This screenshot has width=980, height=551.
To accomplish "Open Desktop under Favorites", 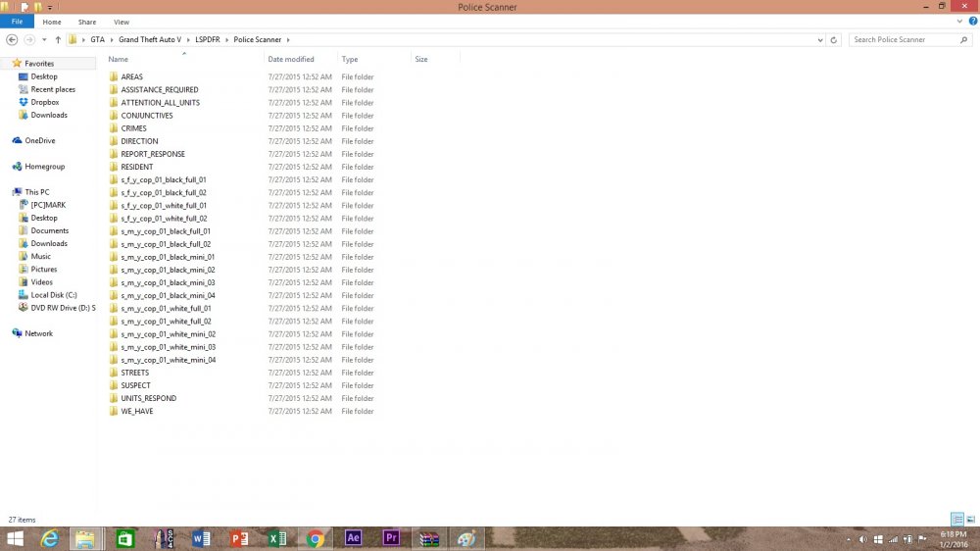I will tap(44, 76).
